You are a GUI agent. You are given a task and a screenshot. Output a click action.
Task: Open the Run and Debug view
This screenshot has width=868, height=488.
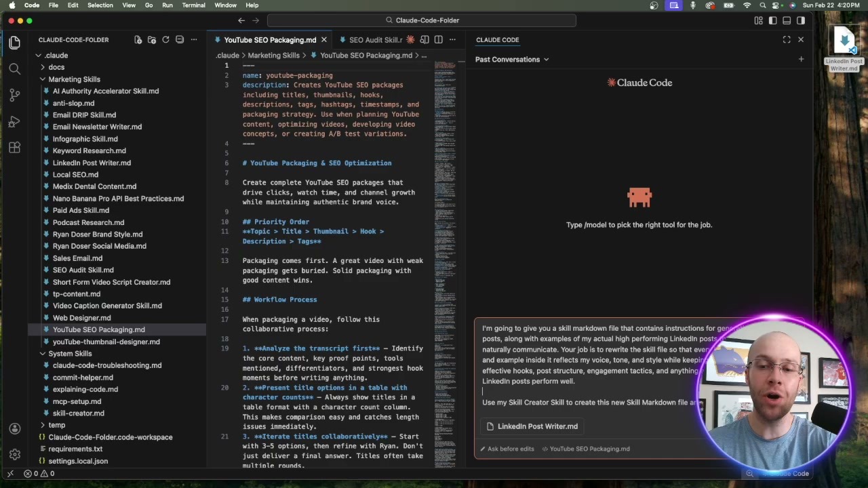14,121
